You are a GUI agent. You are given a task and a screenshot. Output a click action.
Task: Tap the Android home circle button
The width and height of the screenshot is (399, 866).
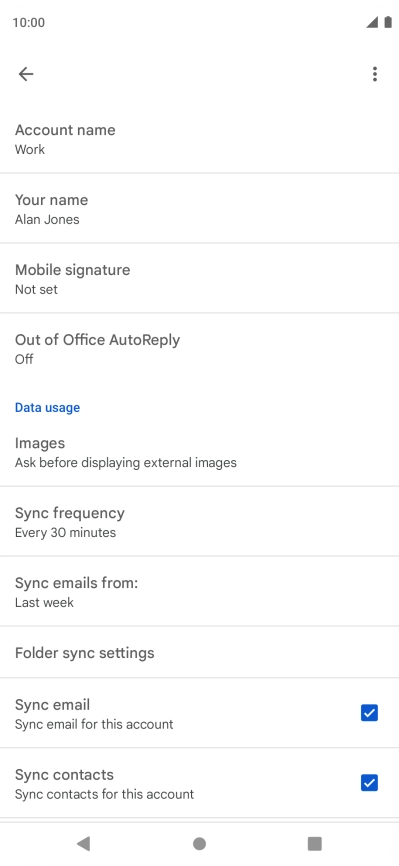point(200,843)
